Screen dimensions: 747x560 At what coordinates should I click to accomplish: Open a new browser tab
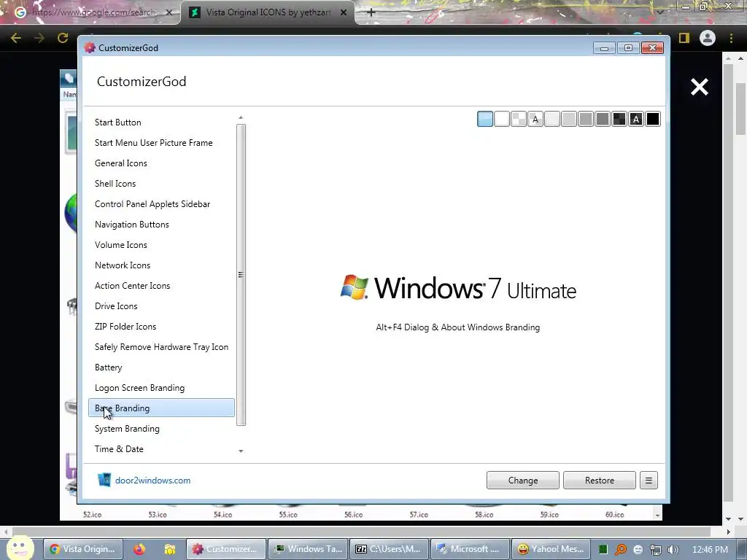tap(371, 12)
